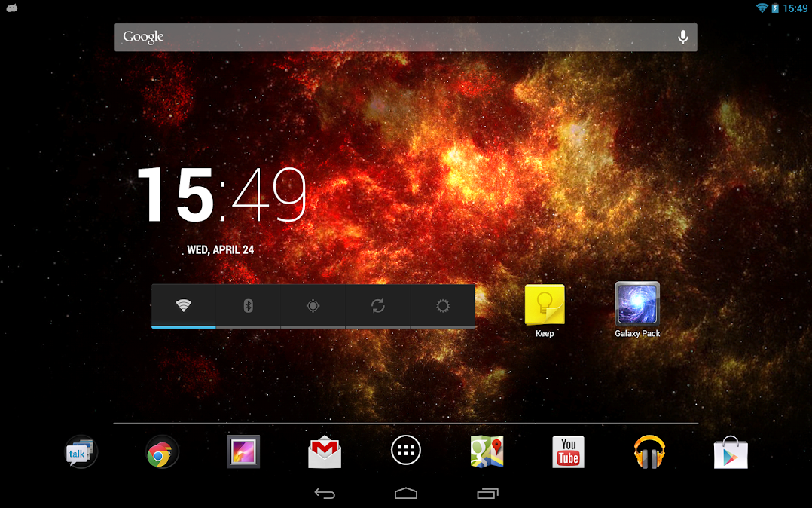The width and height of the screenshot is (812, 508).
Task: Open the Play Store
Action: (731, 452)
